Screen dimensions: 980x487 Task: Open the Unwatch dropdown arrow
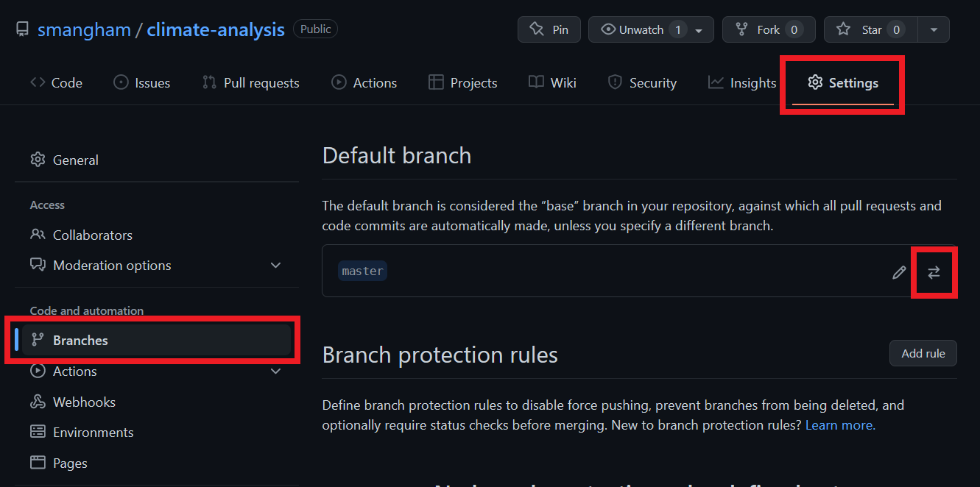click(699, 29)
